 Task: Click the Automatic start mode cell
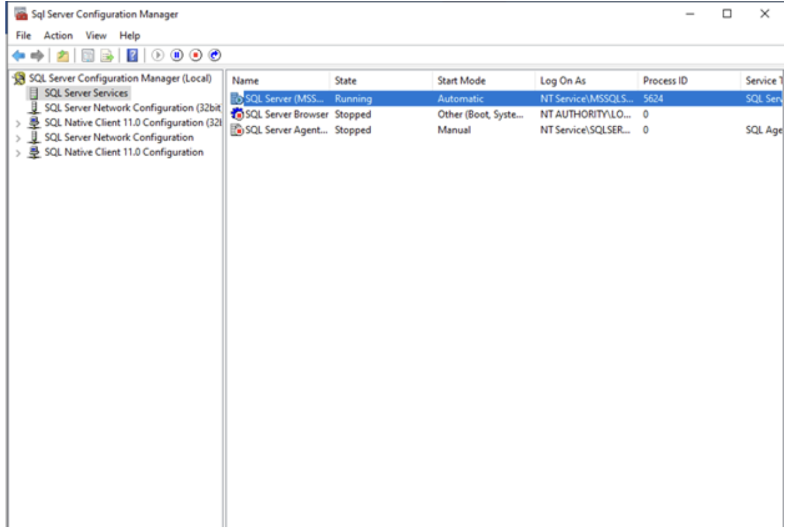point(460,99)
